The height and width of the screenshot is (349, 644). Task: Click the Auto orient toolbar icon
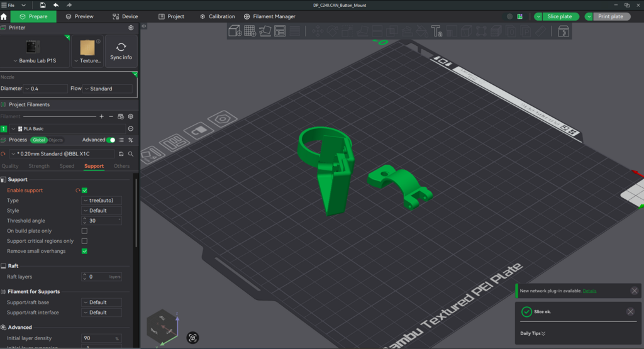tap(265, 31)
